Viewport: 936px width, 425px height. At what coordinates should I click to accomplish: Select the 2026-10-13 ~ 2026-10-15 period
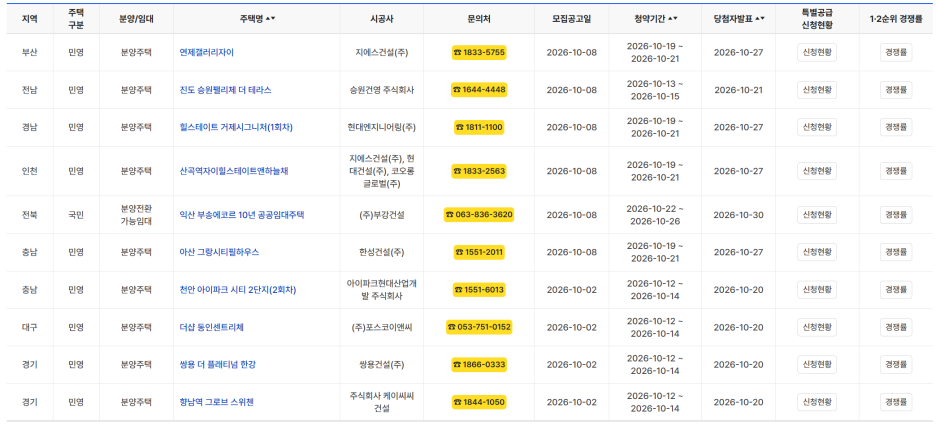655,90
